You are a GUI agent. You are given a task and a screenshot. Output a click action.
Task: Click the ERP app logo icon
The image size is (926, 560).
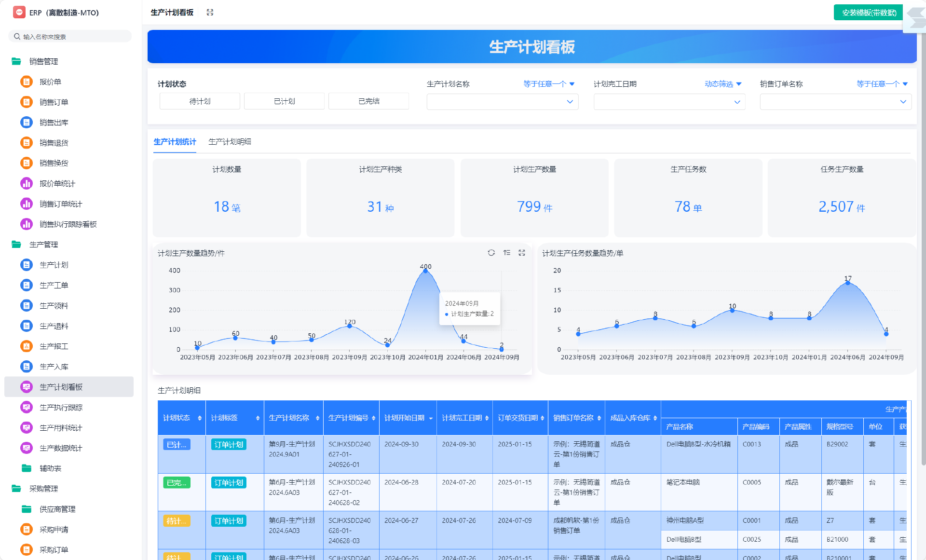[x=19, y=13]
